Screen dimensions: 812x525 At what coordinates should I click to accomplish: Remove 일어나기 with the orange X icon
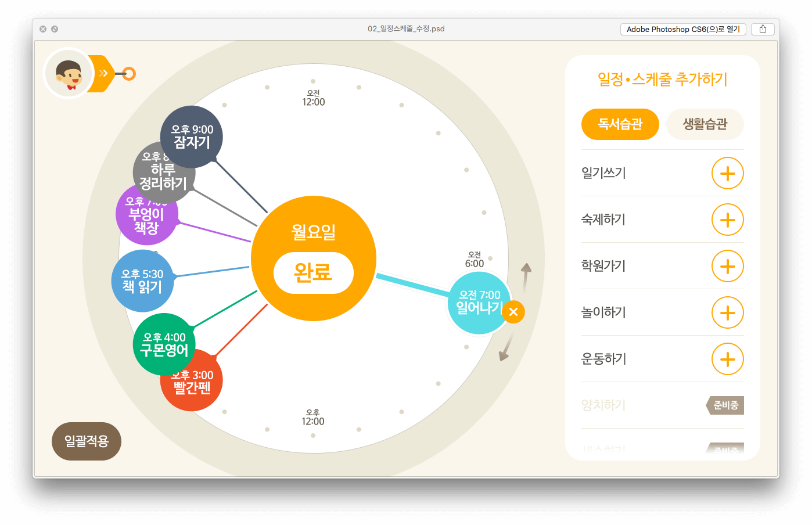tap(513, 312)
